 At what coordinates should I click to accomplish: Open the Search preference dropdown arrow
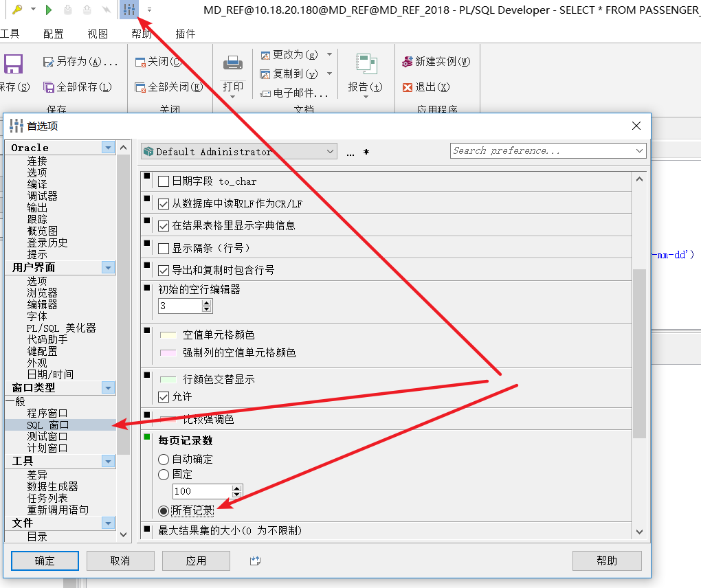[640, 150]
